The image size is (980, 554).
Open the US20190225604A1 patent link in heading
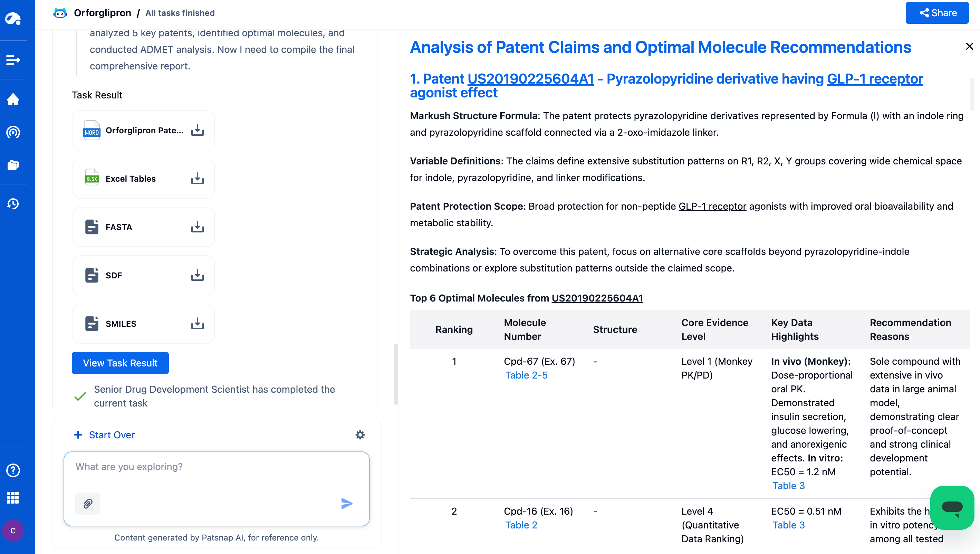click(530, 79)
